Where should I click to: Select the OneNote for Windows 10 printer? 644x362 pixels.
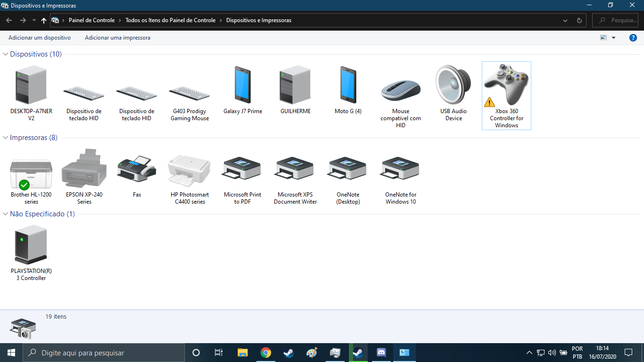pos(401,180)
